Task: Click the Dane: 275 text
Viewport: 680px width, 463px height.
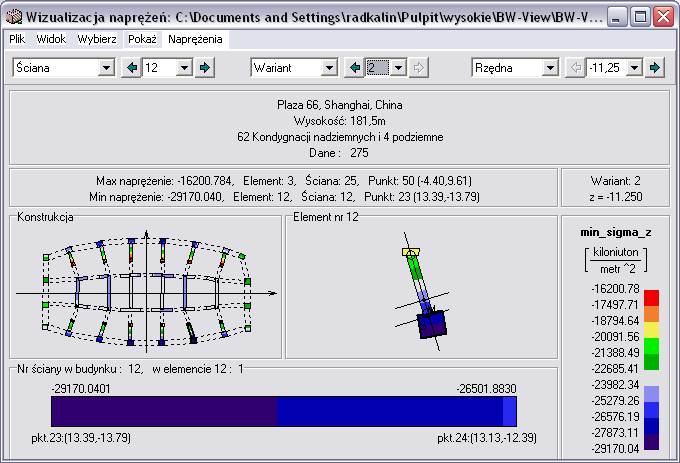Action: pos(339,153)
